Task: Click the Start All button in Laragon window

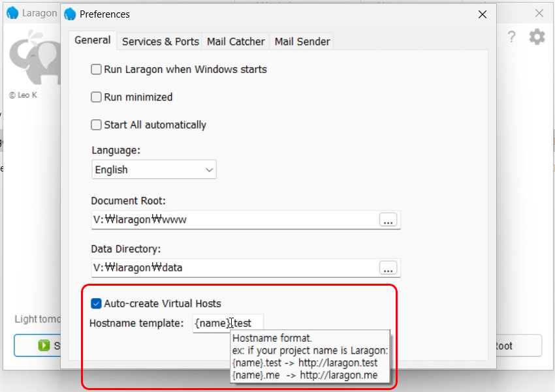Action: 37,345
